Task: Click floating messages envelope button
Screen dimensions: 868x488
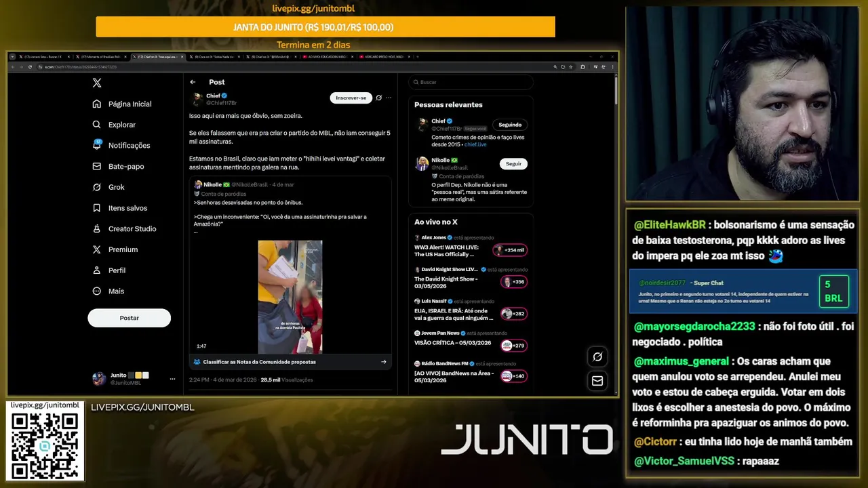Action: 597,381
